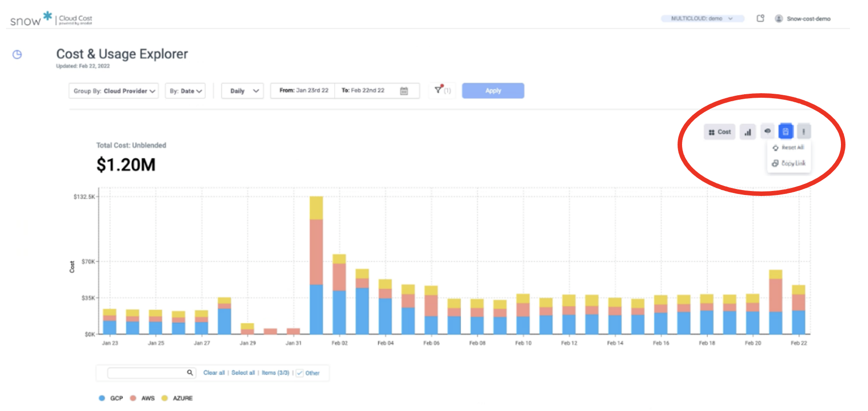Toggle the eye visibility icon
Screen dimensions: 868x411
[x=767, y=131]
